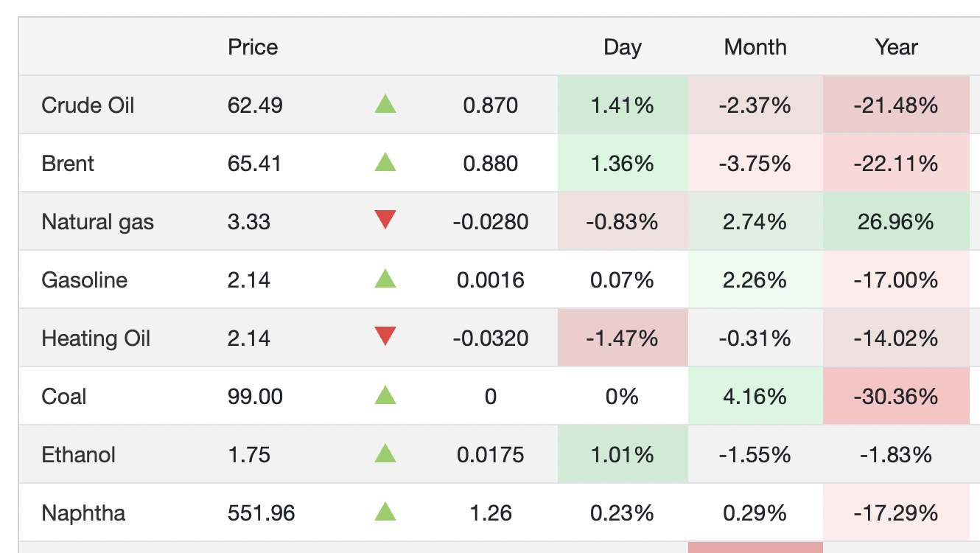Select Ethanol price 1.75
Screen dimensions: 980x553
coord(249,455)
